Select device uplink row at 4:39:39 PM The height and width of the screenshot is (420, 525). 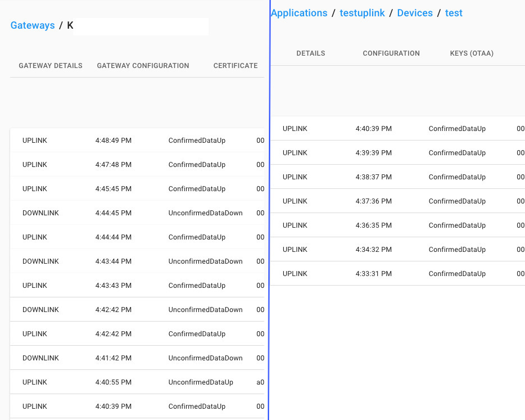pos(398,152)
